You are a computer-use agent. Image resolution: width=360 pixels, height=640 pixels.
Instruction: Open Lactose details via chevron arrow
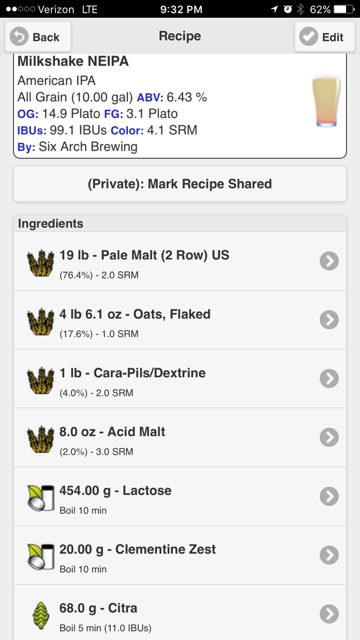(x=329, y=496)
